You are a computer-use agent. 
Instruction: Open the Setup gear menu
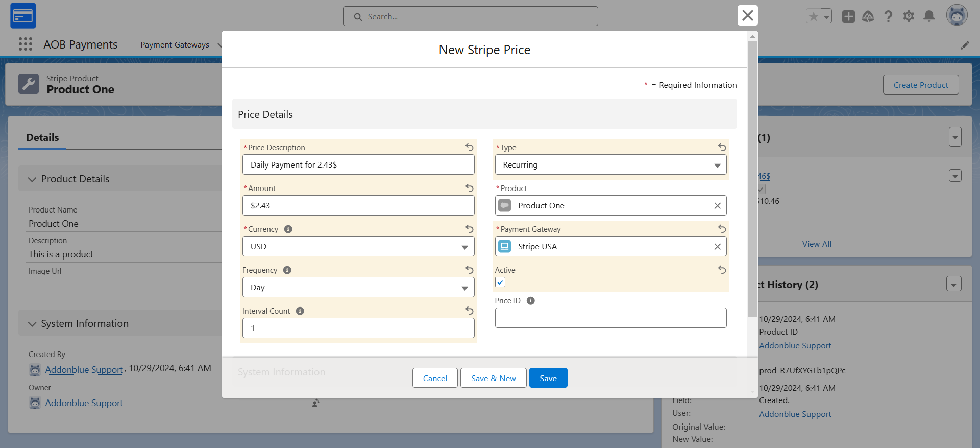coord(909,16)
